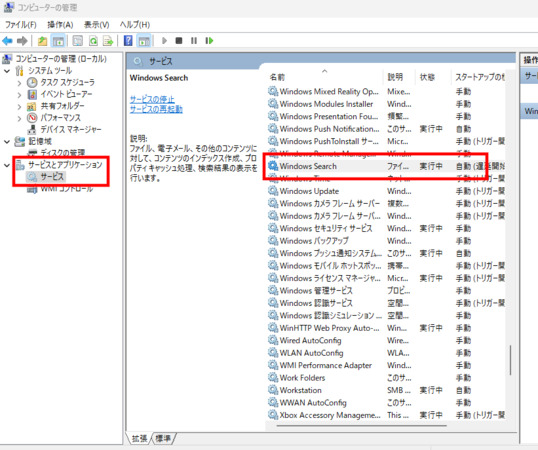Sort by the 説明 column header
Viewport: 538px width, 450px height.
coord(399,77)
